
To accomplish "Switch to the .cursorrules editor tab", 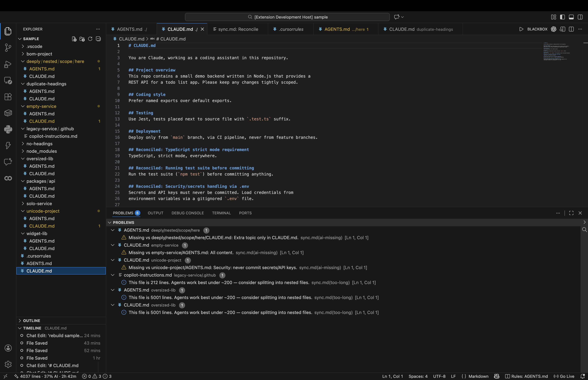I will (291, 29).
